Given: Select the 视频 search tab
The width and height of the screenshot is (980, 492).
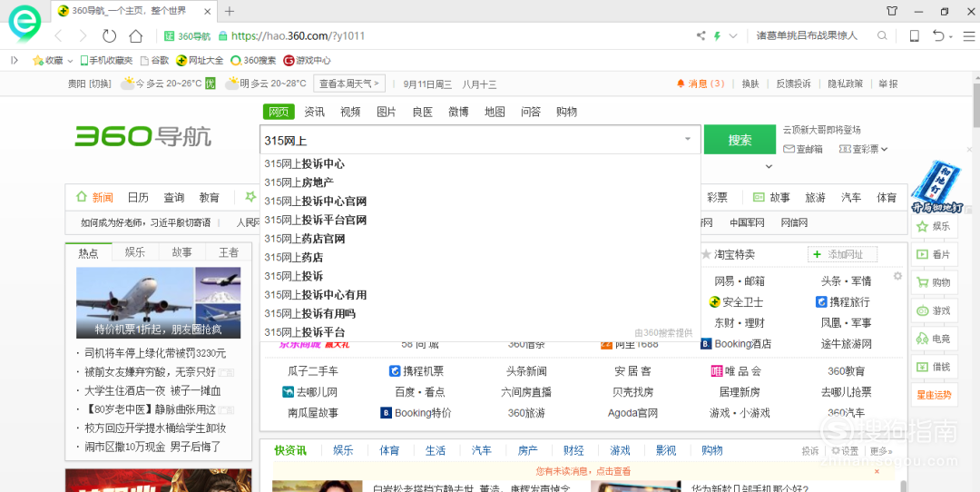Looking at the screenshot, I should click(350, 112).
